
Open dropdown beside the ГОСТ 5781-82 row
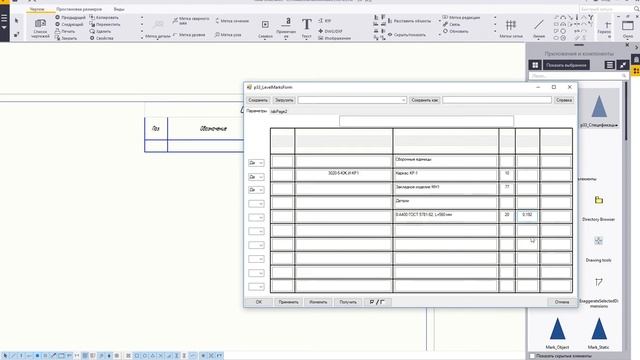click(256, 218)
